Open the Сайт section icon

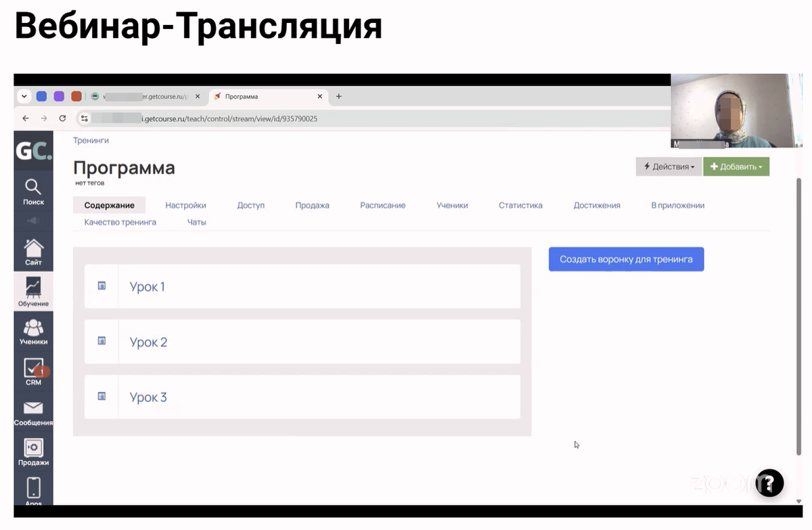click(x=33, y=252)
